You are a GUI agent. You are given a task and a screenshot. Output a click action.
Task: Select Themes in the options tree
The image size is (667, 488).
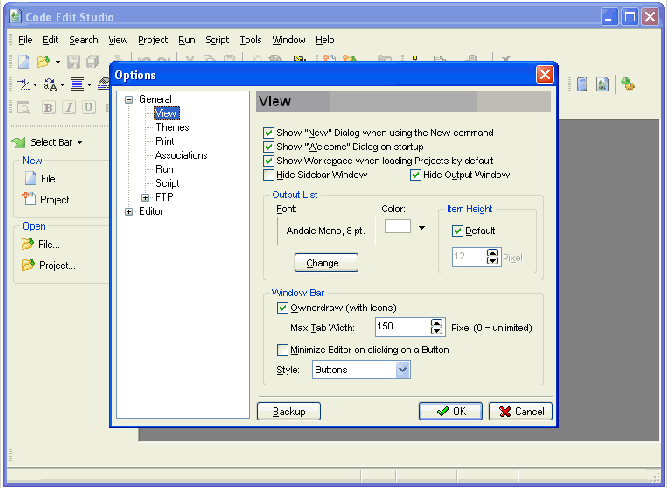coord(172,128)
